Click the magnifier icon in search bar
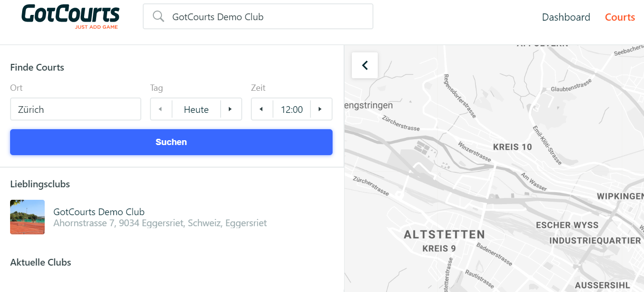This screenshot has height=292, width=644. (x=158, y=17)
